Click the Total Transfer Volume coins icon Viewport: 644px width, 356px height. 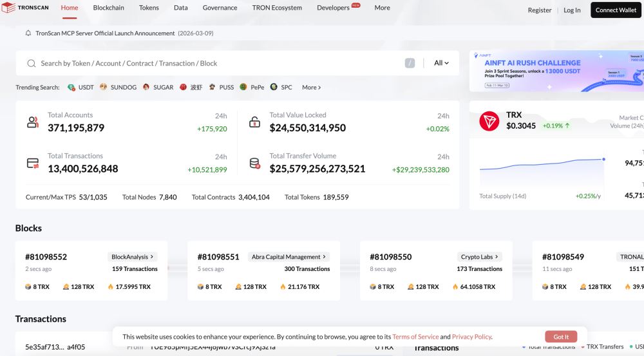coord(254,163)
